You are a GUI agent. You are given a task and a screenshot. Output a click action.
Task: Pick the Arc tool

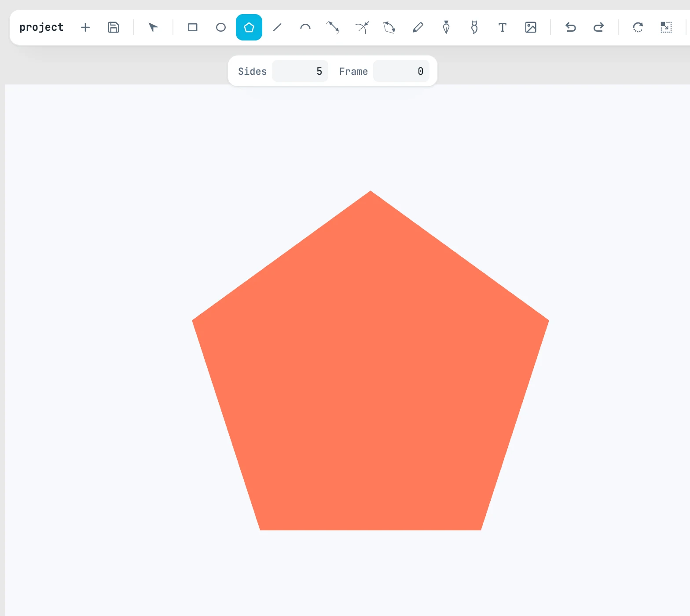305,27
